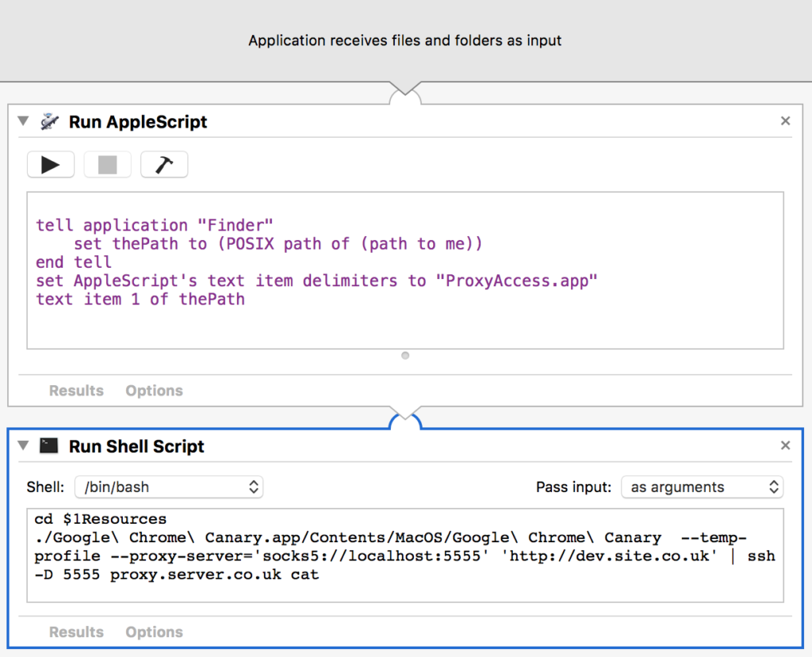Screen dimensions: 812x657
Task: Click the "Pass input:" label
Action: pyautogui.click(x=574, y=487)
